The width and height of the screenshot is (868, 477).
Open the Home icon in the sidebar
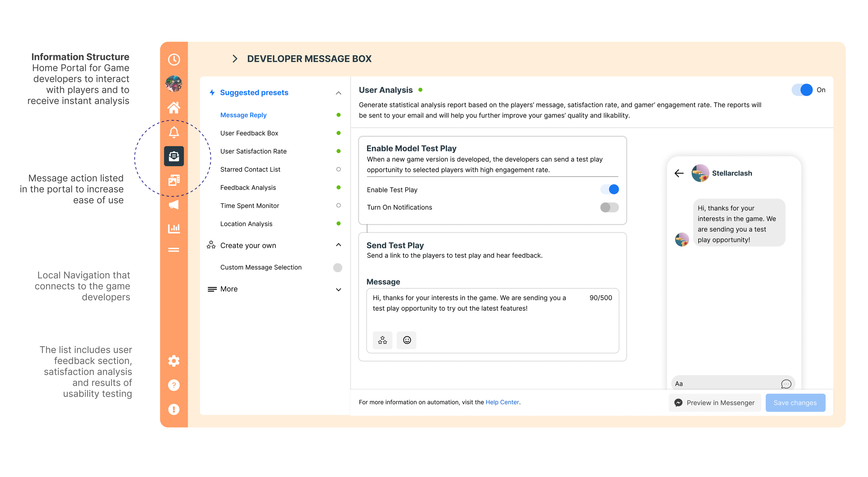(x=174, y=108)
